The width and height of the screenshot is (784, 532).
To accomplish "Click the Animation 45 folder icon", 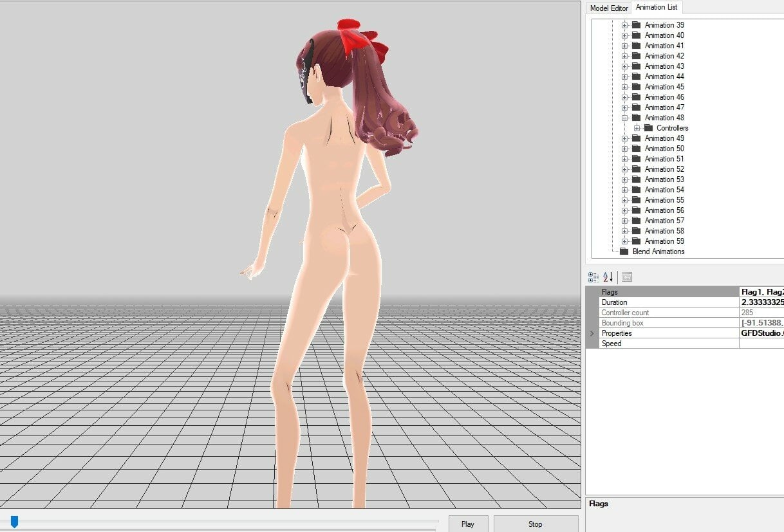I will point(636,87).
